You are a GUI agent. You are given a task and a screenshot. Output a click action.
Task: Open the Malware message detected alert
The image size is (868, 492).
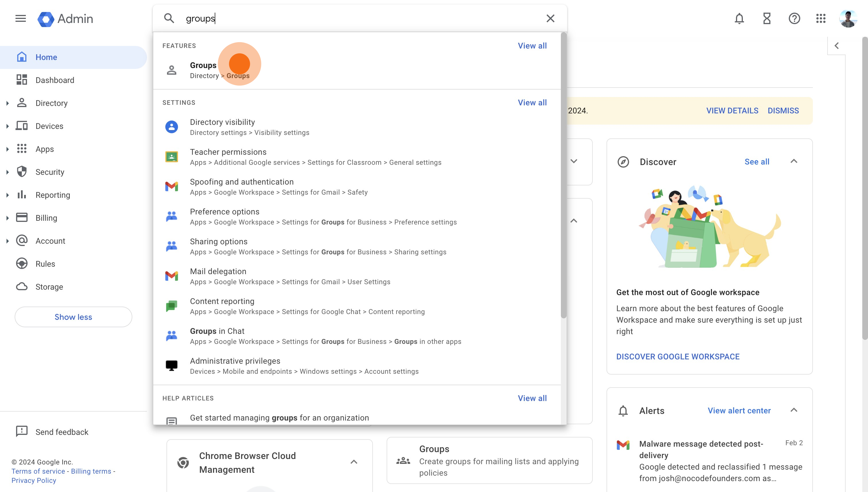click(x=710, y=461)
